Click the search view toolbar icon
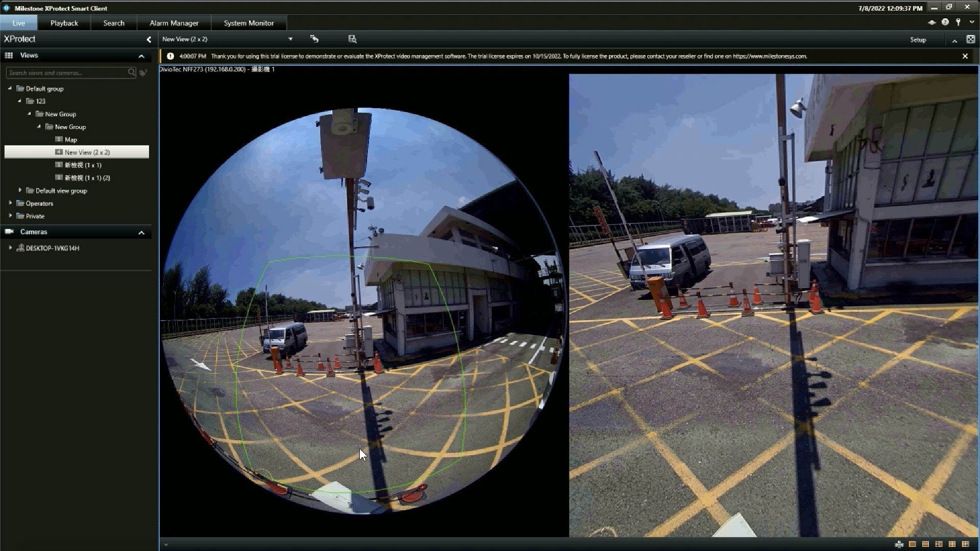The image size is (980, 551). pyautogui.click(x=352, y=39)
